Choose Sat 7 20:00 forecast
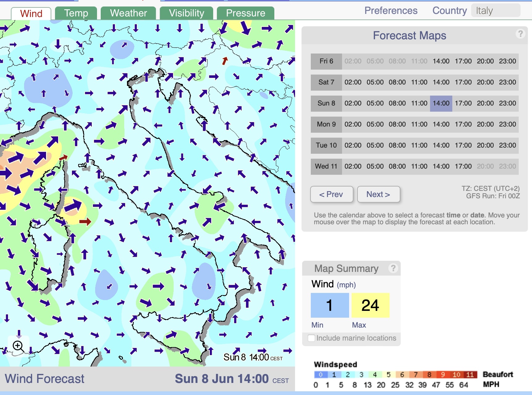 [485, 82]
